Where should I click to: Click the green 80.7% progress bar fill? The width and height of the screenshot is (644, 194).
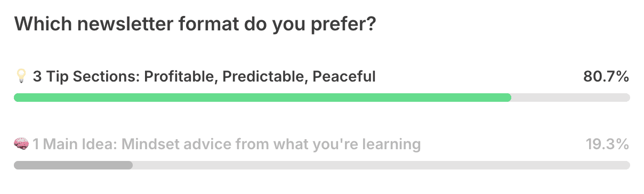[262, 98]
